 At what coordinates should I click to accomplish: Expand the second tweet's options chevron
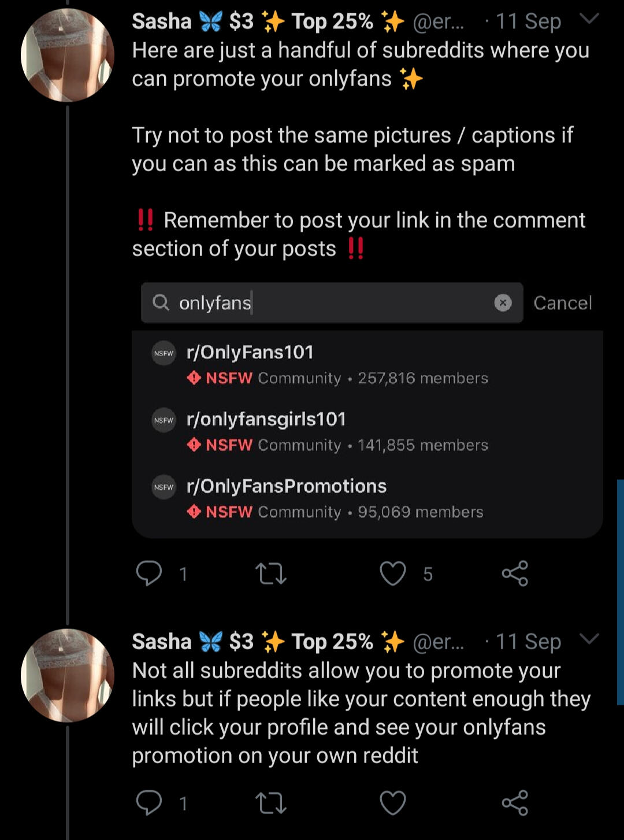coord(589,639)
